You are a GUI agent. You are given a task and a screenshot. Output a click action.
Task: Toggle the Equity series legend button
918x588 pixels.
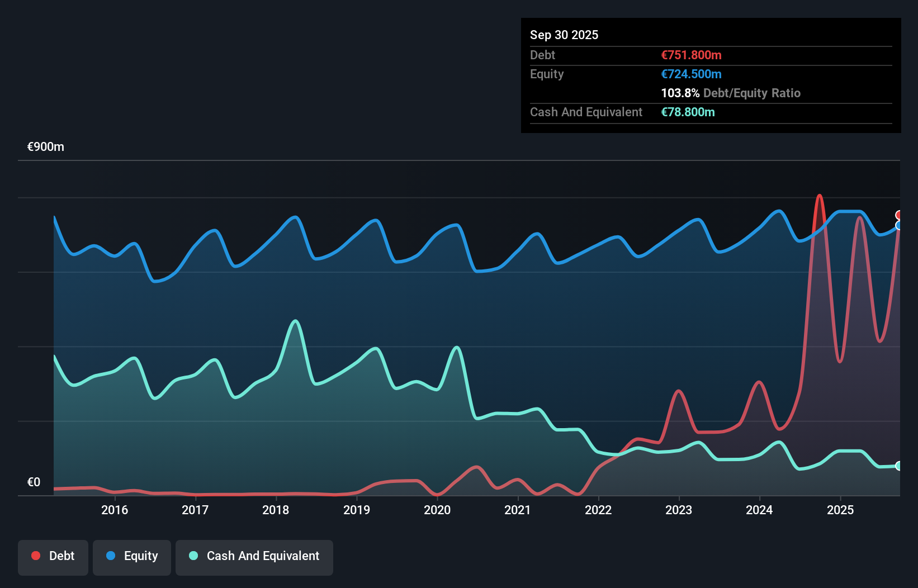point(132,557)
